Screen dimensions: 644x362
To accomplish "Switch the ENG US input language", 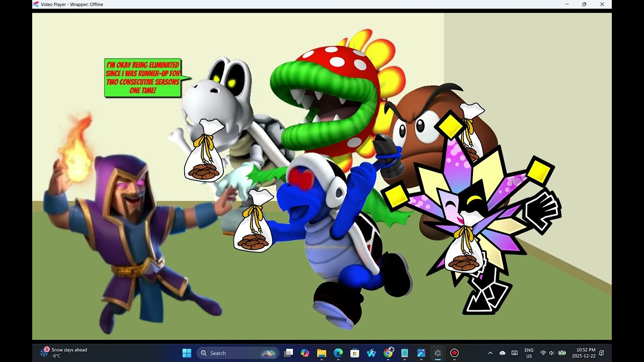I will [x=529, y=353].
